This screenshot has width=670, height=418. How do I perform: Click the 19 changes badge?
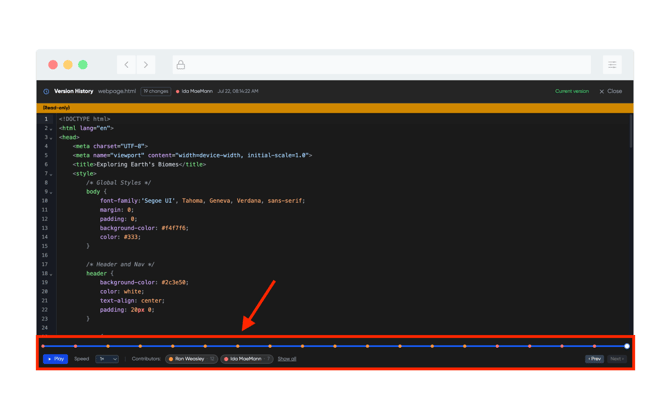[x=156, y=91]
